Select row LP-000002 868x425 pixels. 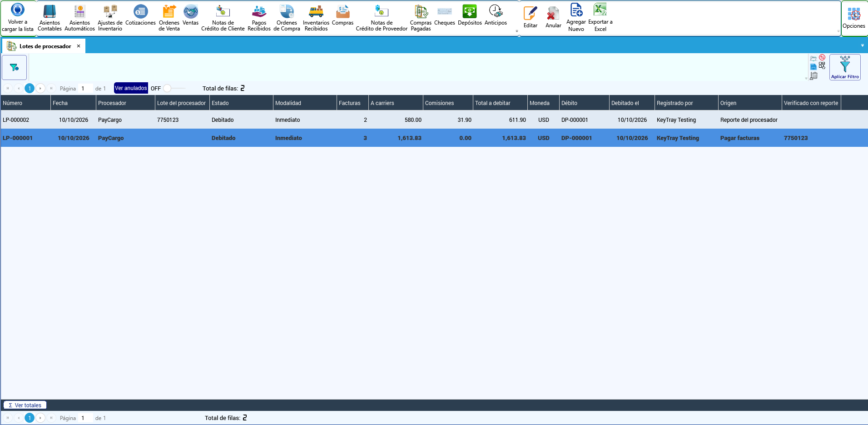click(x=434, y=120)
